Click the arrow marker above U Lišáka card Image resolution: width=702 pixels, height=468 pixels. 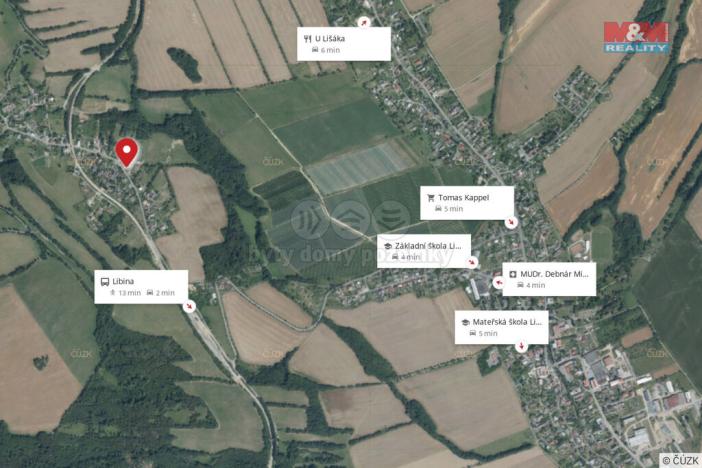364,21
